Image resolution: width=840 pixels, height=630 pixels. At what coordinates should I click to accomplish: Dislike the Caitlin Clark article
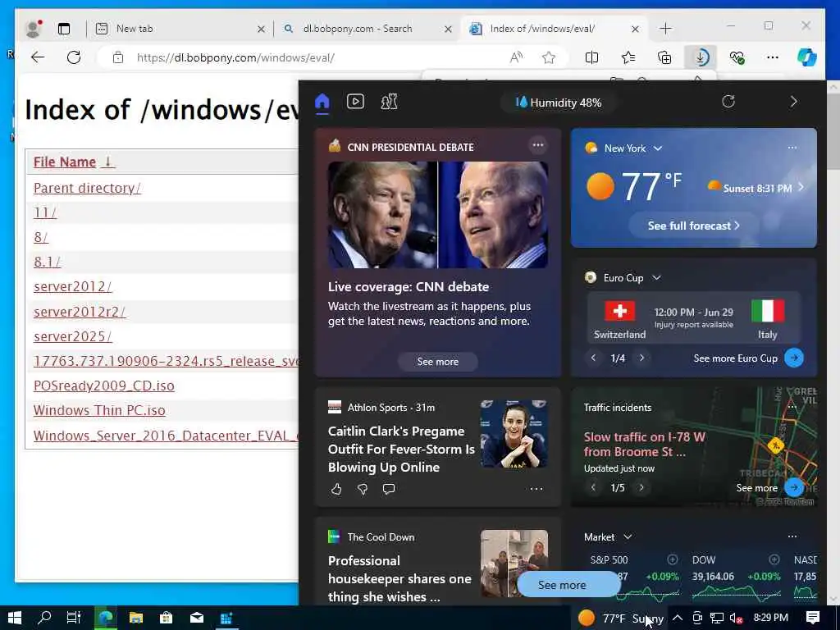(x=363, y=489)
